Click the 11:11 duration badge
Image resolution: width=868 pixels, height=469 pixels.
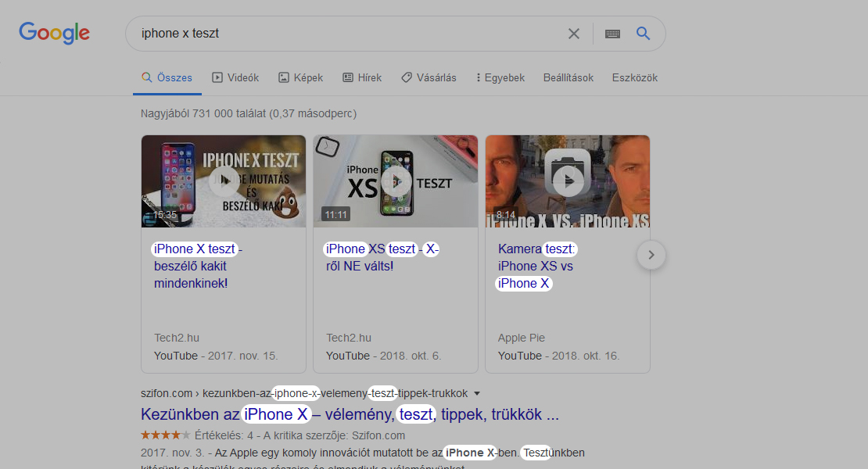click(x=335, y=215)
